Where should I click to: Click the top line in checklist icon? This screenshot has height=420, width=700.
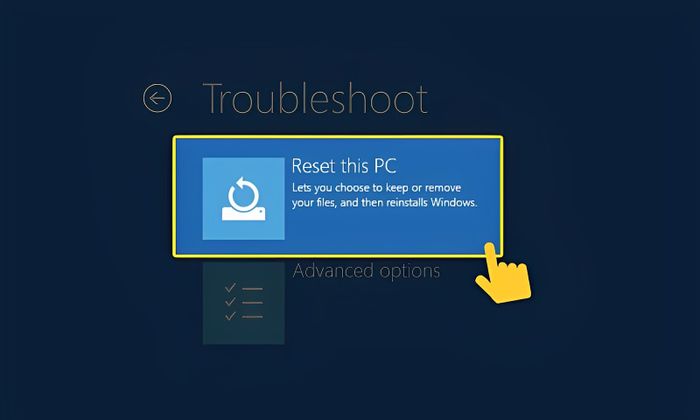click(x=252, y=289)
